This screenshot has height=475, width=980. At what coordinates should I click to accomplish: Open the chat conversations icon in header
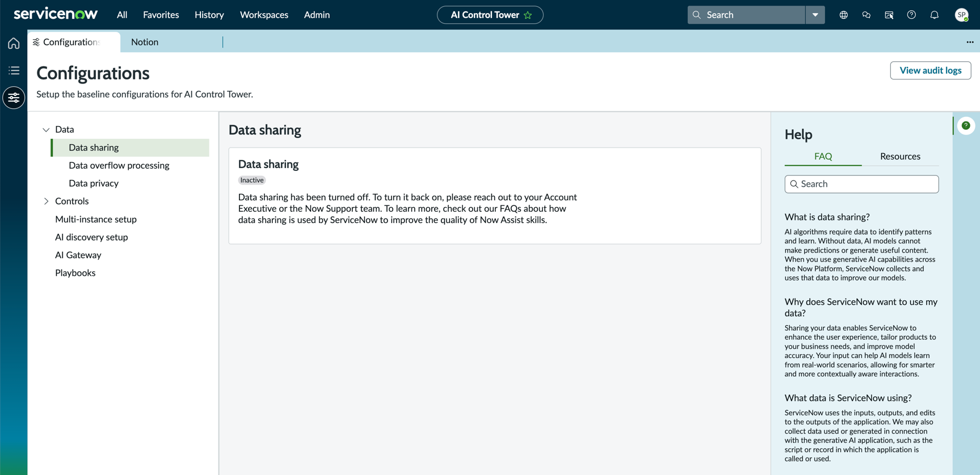click(x=867, y=15)
